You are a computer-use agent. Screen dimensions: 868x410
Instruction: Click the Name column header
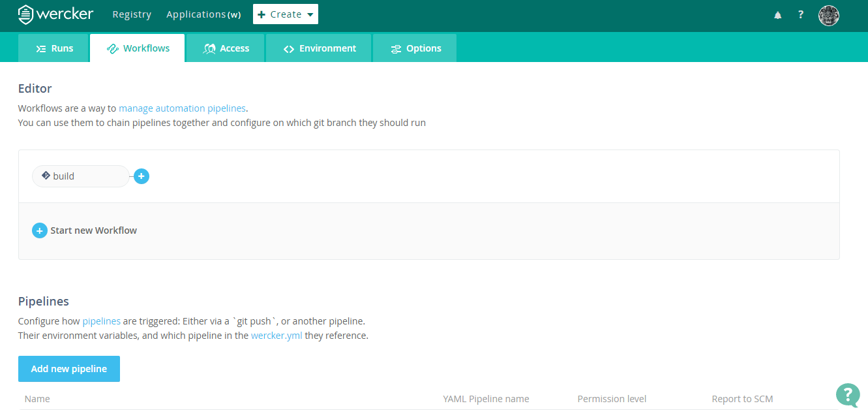[37, 399]
